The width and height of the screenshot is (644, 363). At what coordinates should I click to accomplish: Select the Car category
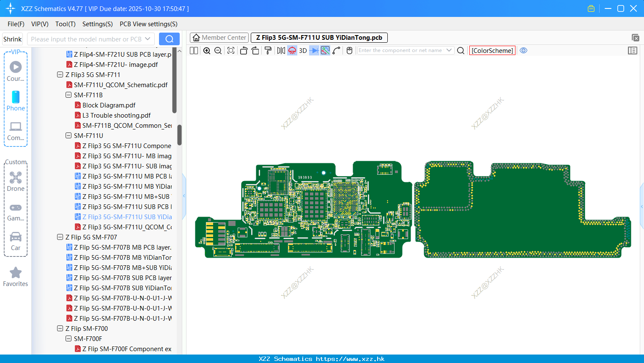pos(16,241)
